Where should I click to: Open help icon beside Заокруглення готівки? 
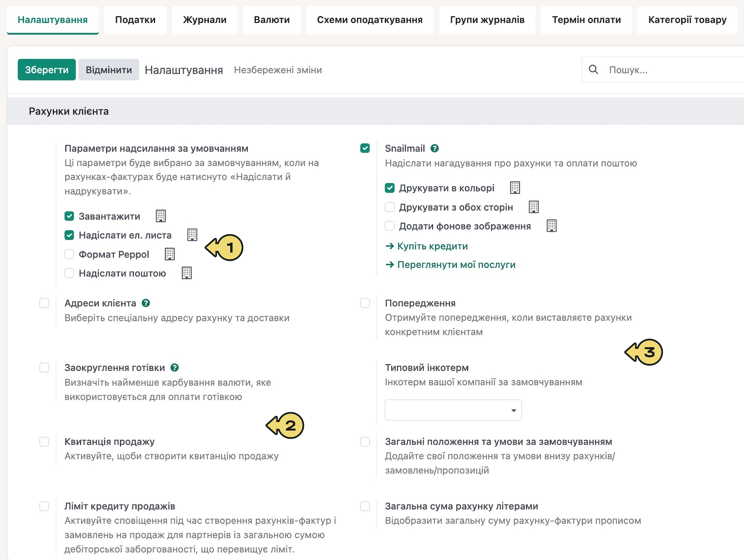point(175,367)
